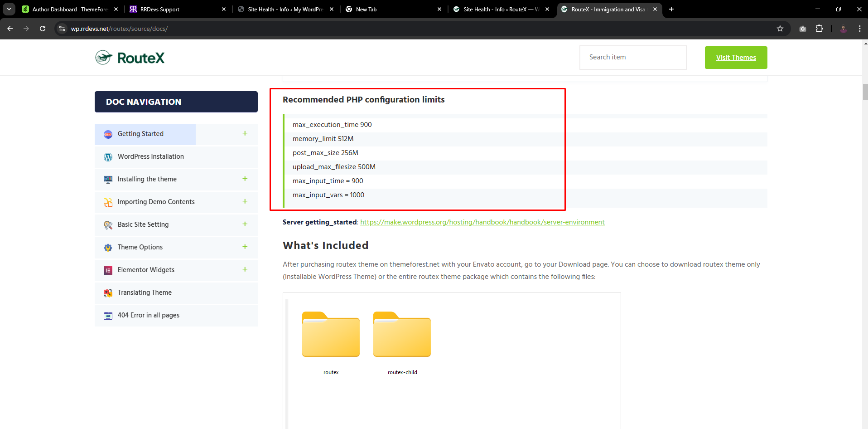Click the Installing the theme monitor icon
This screenshot has height=429, width=868.
pyautogui.click(x=108, y=180)
